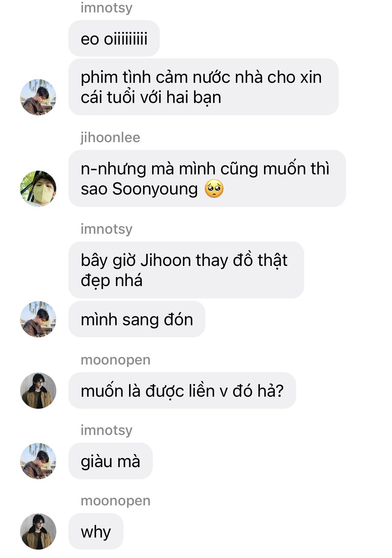This screenshot has height=558, width=392.
Task: Select the 'n-nhưng mà mình cũng muốn' bubble
Action: point(207,178)
